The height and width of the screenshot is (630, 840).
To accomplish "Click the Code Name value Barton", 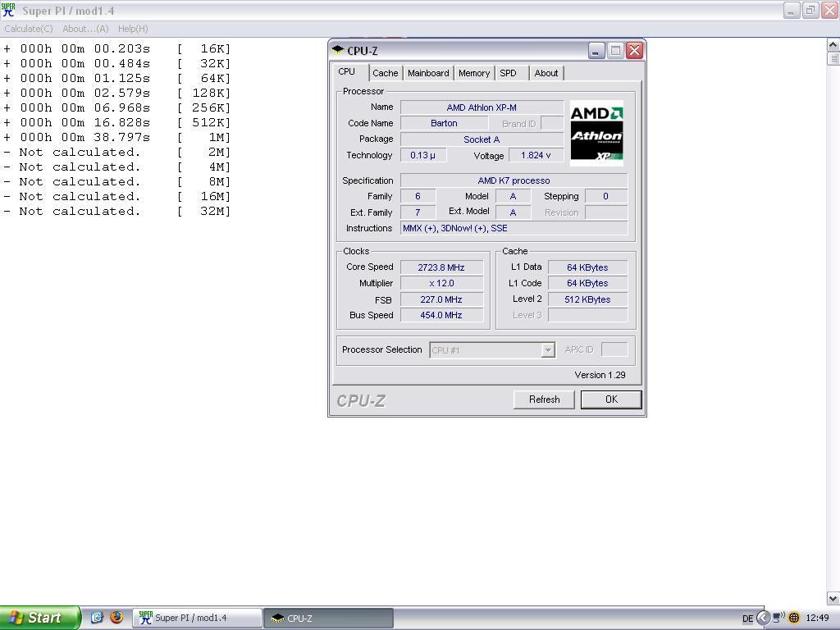I will pos(444,123).
